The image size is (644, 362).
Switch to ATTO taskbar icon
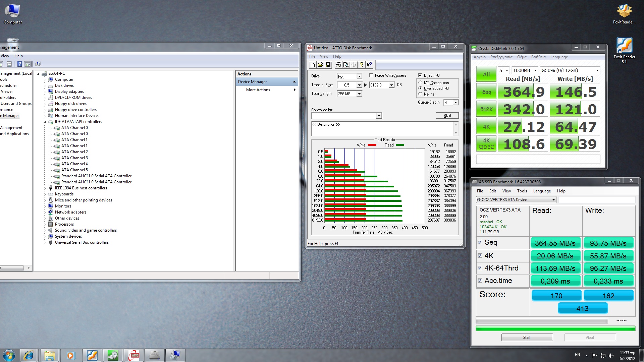133,355
